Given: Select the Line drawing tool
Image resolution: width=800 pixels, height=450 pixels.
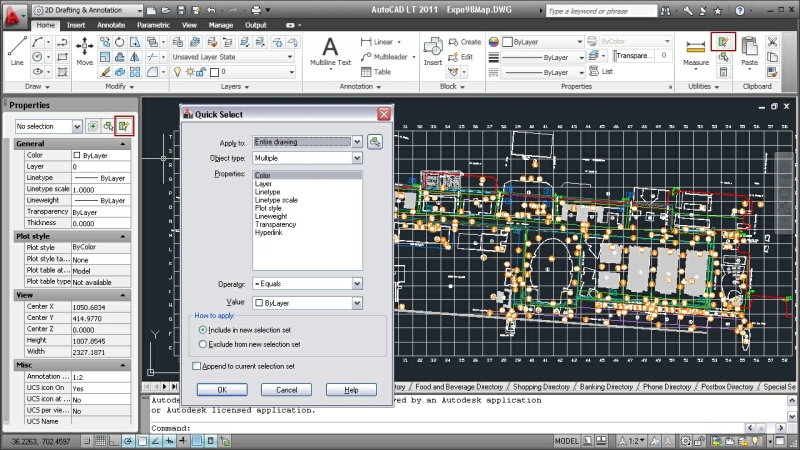Looking at the screenshot, I should (x=16, y=51).
